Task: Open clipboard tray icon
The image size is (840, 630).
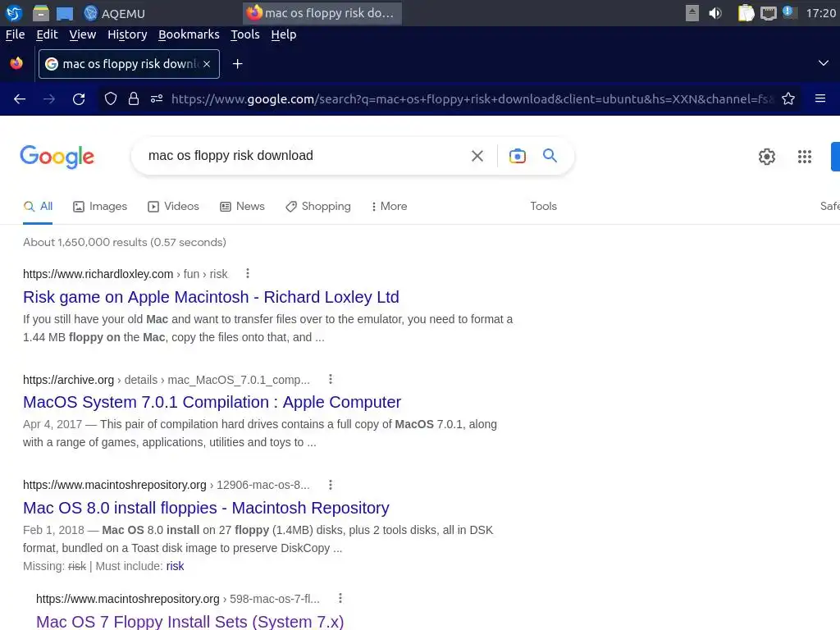Action: pyautogui.click(x=746, y=13)
